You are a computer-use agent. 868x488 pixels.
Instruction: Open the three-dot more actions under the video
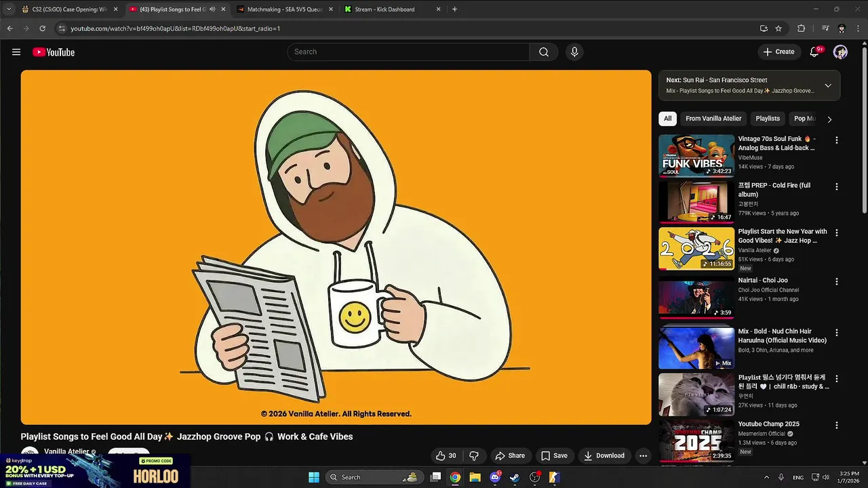point(643,455)
